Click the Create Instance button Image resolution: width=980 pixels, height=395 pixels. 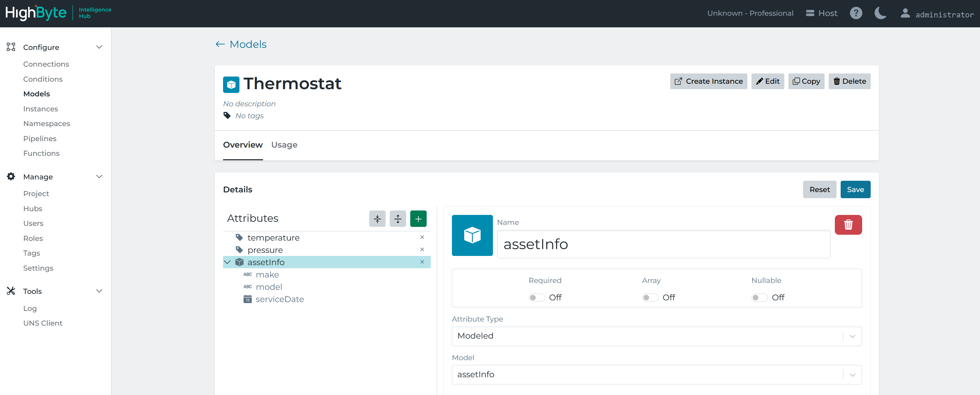click(708, 81)
